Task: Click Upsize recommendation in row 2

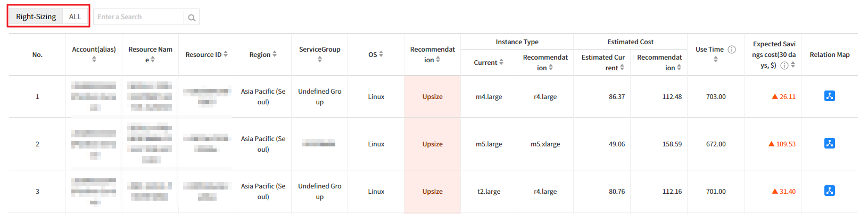Action: click(432, 144)
